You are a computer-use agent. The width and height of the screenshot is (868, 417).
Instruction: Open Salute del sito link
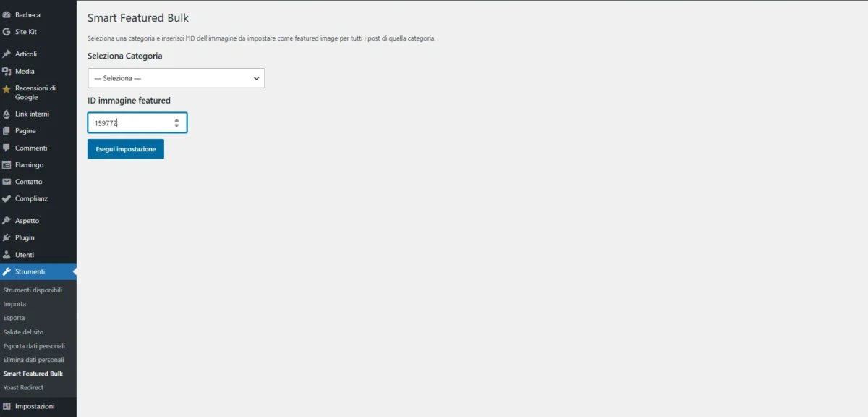[23, 332]
